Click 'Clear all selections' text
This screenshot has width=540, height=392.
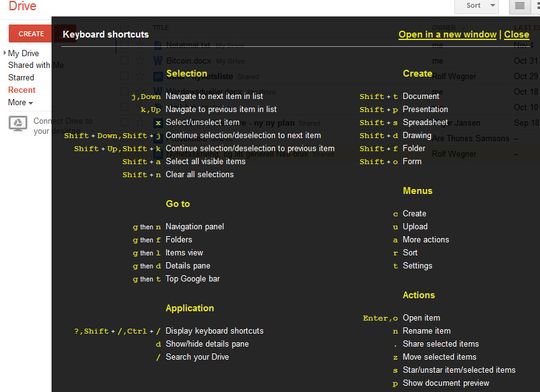(200, 174)
